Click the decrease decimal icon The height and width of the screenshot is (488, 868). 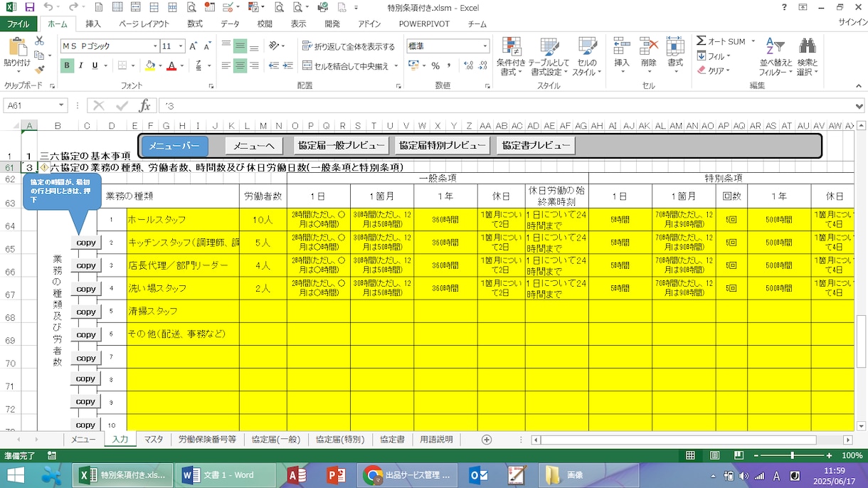482,66
